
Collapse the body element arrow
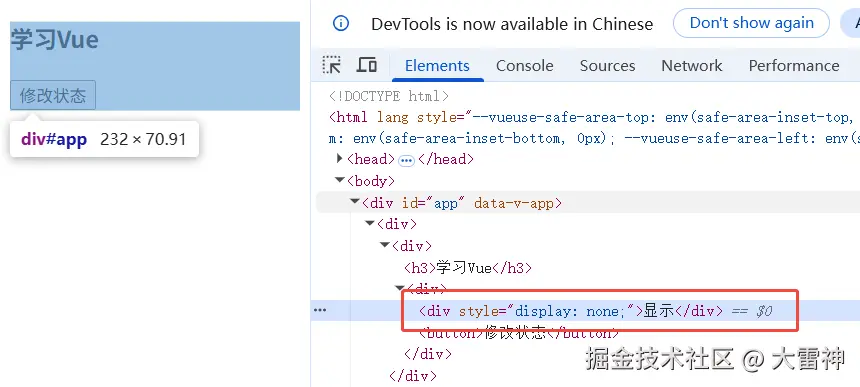pyautogui.click(x=340, y=180)
